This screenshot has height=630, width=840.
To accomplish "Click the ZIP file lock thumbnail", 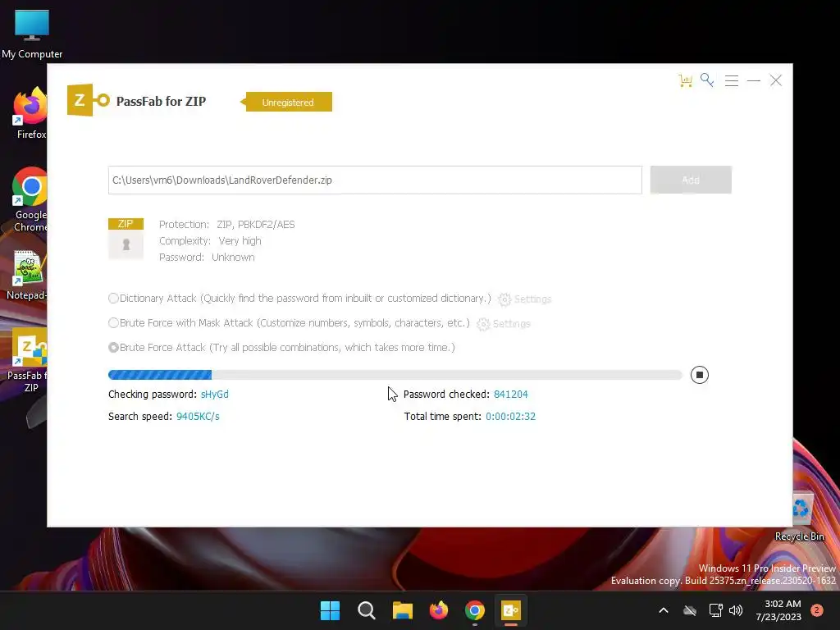I will 126,239.
